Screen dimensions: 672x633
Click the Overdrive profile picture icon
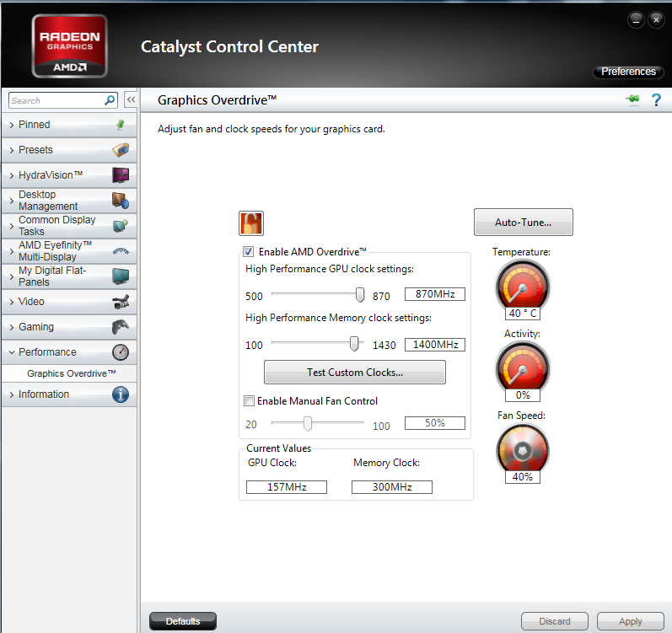[x=251, y=223]
